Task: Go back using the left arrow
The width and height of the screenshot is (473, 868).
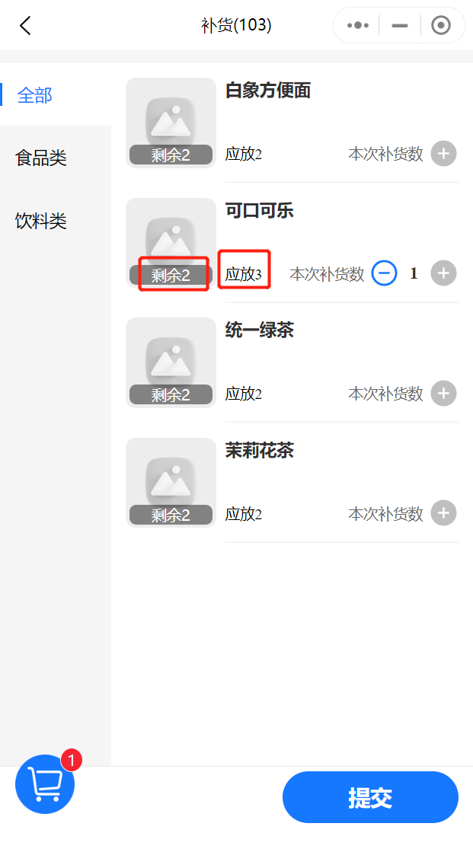Action: click(x=25, y=25)
